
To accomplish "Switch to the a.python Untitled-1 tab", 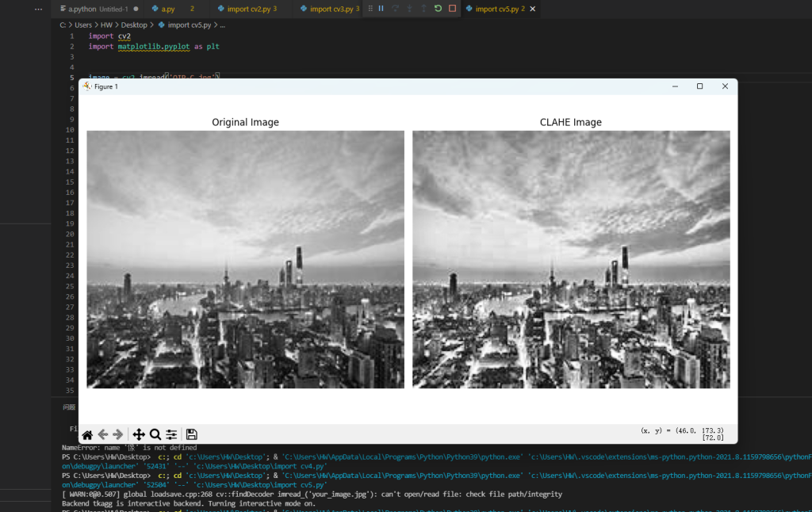I will tap(98, 9).
